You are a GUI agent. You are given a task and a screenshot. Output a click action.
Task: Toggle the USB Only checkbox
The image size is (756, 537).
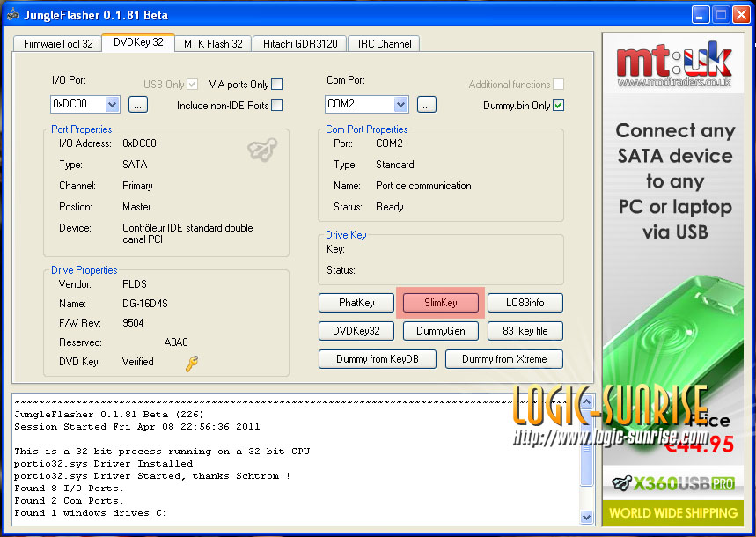192,84
